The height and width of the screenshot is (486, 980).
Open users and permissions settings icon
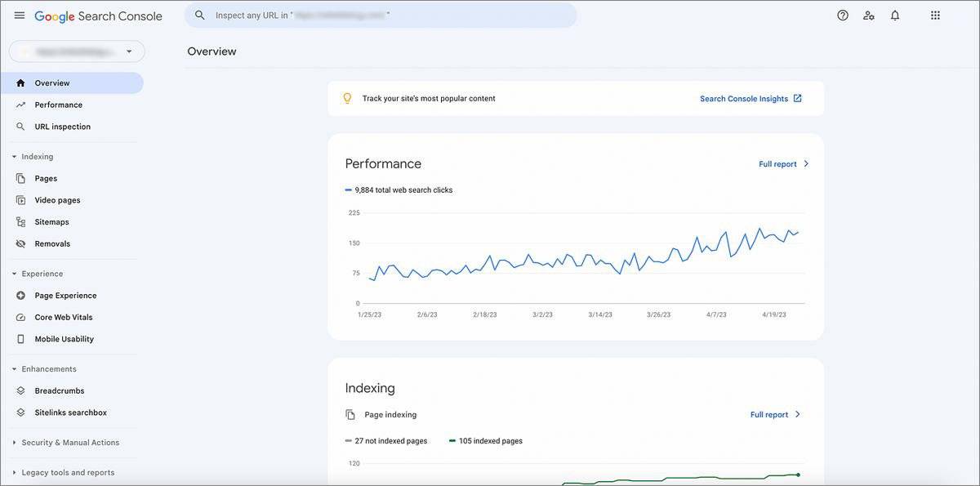pos(869,16)
